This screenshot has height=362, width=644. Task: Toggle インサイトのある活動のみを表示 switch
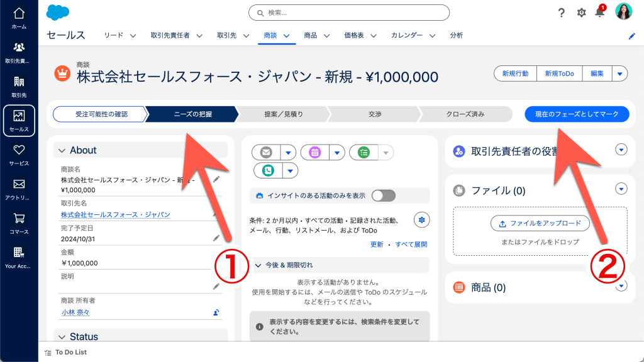pyautogui.click(x=384, y=196)
